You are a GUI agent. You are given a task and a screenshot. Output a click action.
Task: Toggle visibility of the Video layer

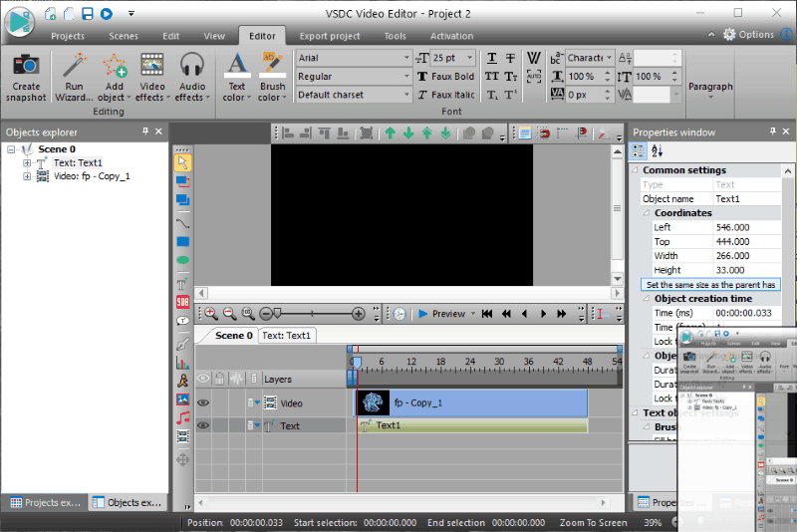click(203, 402)
